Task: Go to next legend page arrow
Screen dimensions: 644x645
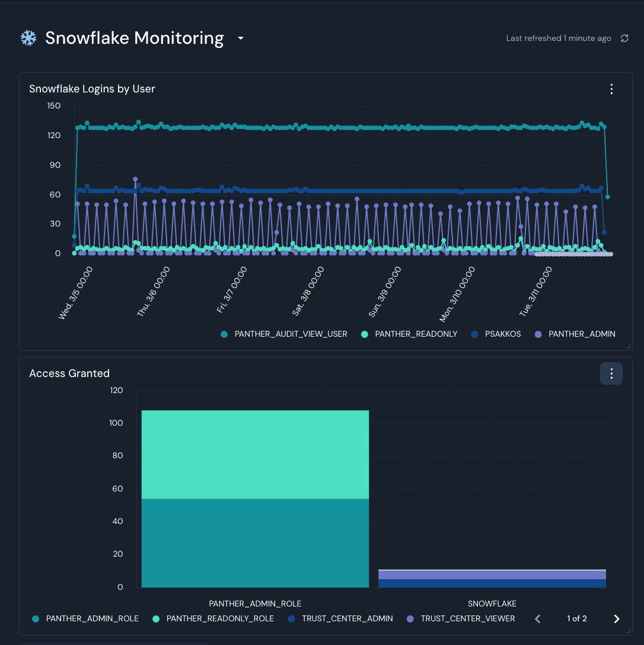Action: (x=617, y=619)
